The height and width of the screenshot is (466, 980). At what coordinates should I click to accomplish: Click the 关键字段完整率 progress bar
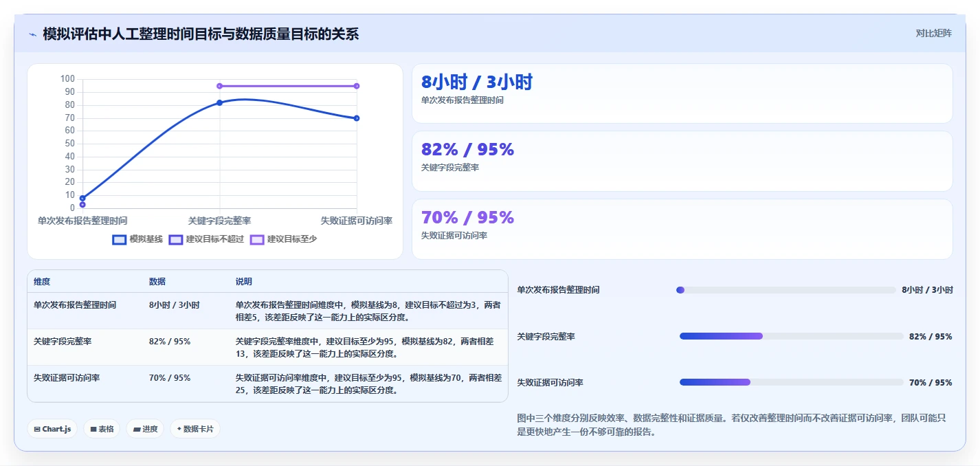tap(791, 336)
